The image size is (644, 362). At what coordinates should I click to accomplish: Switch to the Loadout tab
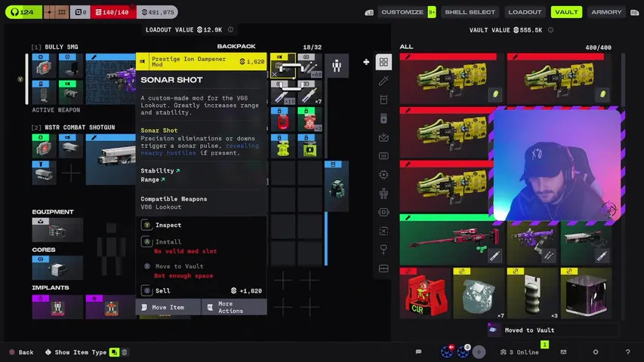click(x=525, y=12)
